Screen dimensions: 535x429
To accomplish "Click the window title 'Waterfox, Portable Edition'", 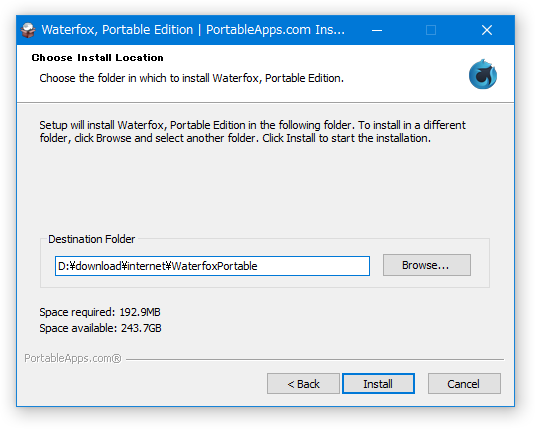I will (x=117, y=30).
